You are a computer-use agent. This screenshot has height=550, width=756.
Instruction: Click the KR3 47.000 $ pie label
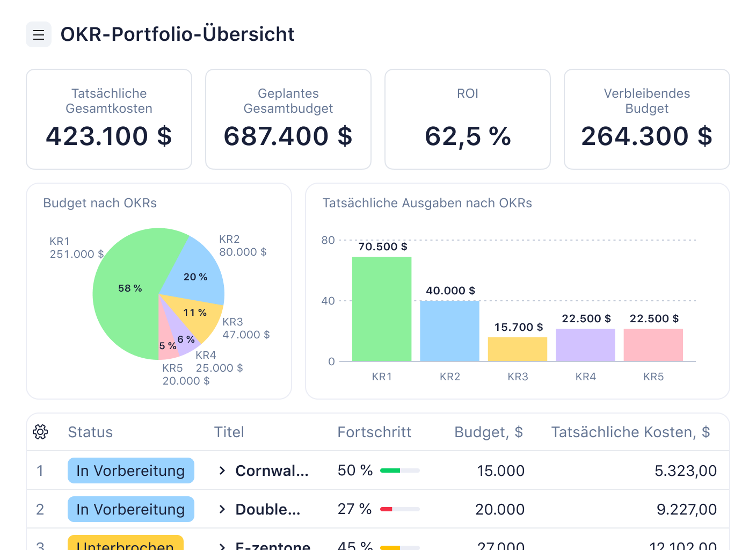click(x=246, y=328)
